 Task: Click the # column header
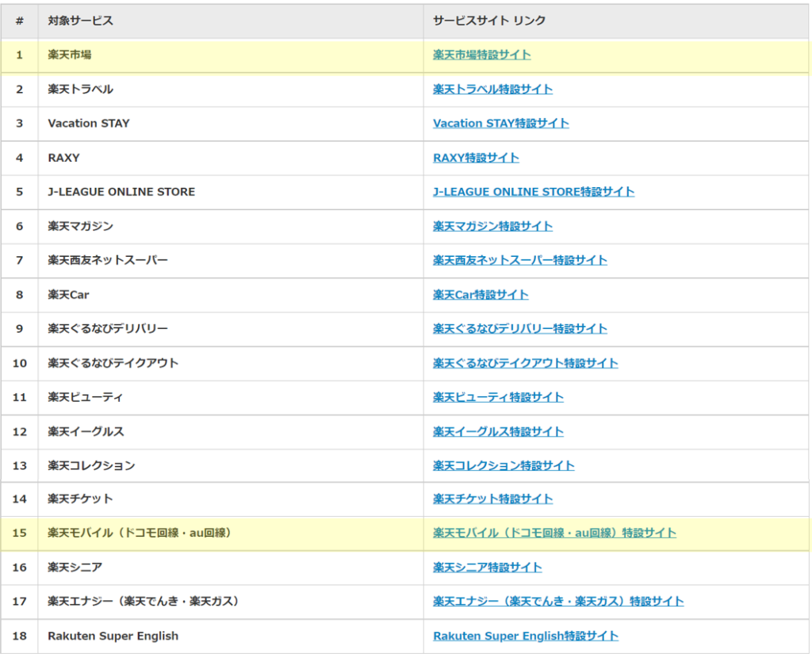(x=20, y=21)
